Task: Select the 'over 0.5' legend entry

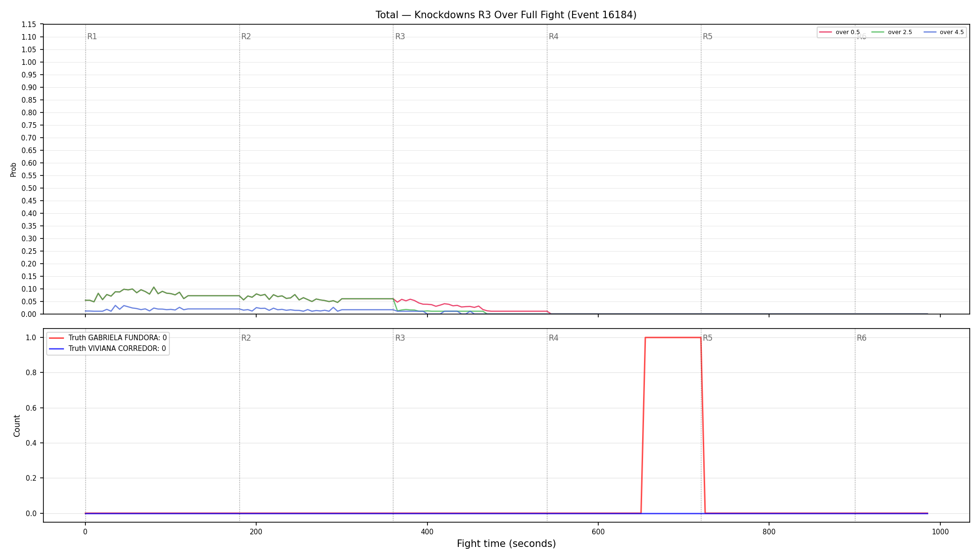Action: pyautogui.click(x=839, y=32)
